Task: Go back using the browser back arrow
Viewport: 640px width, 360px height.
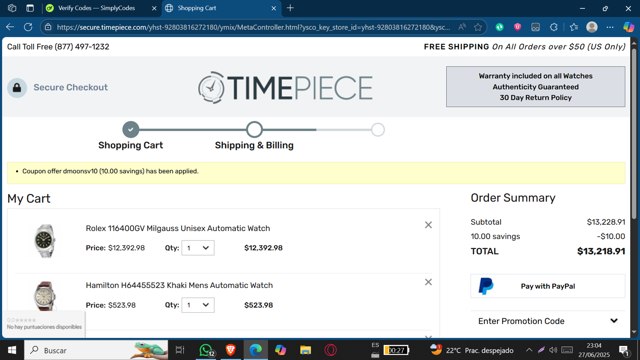Action: [x=10, y=27]
